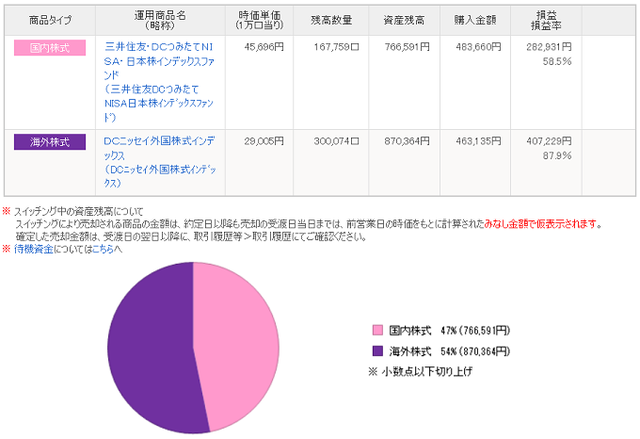Open the DCニッセイ外国株式インデックス fund link
This screenshot has width=640, height=439.
160,162
